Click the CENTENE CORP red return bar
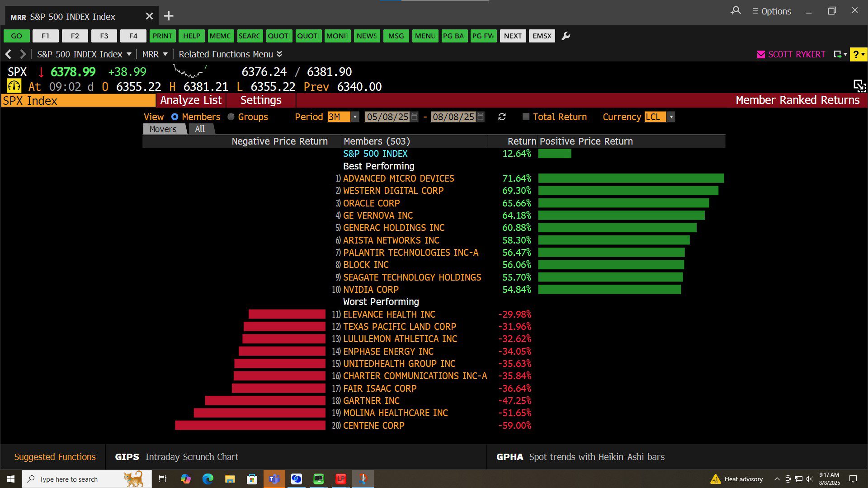Viewport: 868px width, 488px height. pos(250,426)
